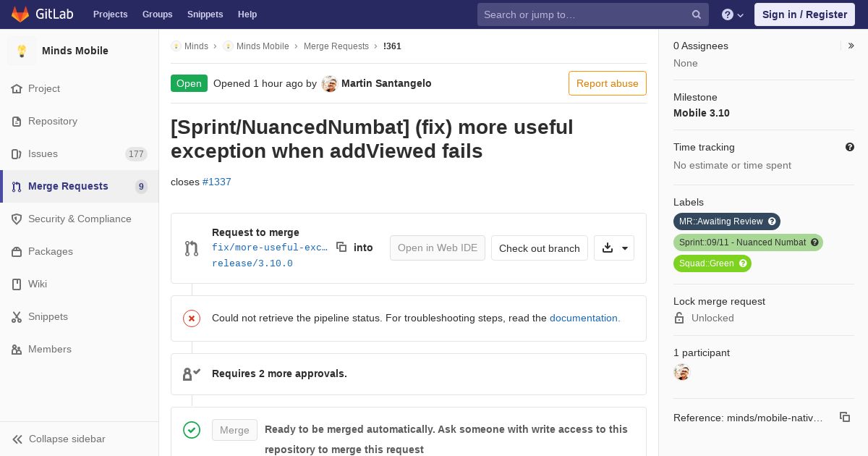Click the GitLab fox logo
The width and height of the screenshot is (868, 456).
point(20,14)
